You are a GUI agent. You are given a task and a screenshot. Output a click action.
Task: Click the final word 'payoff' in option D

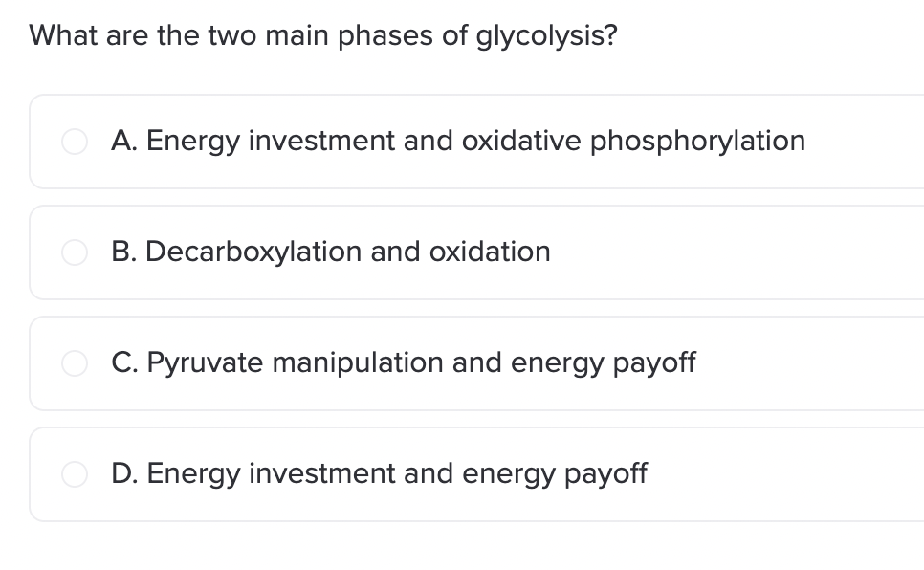point(605,474)
